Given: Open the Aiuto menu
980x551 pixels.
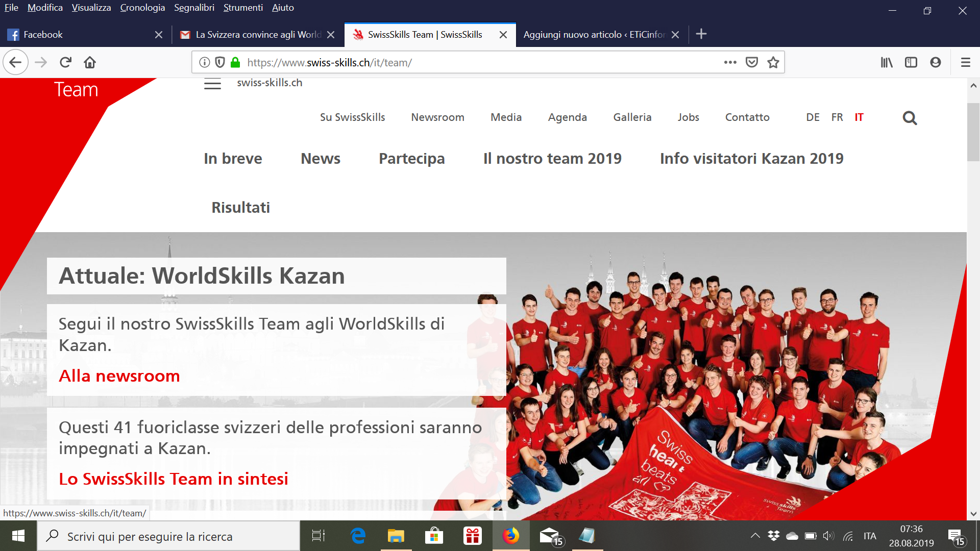Looking at the screenshot, I should click(283, 8).
